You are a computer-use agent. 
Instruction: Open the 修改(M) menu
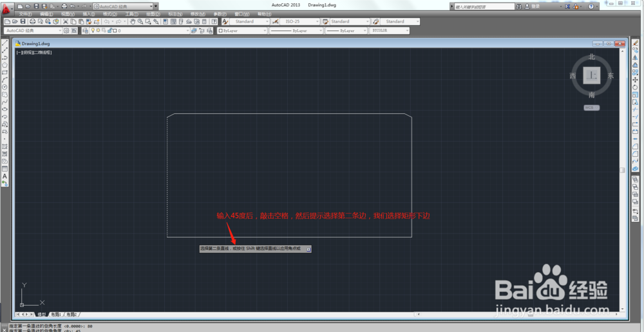198,14
